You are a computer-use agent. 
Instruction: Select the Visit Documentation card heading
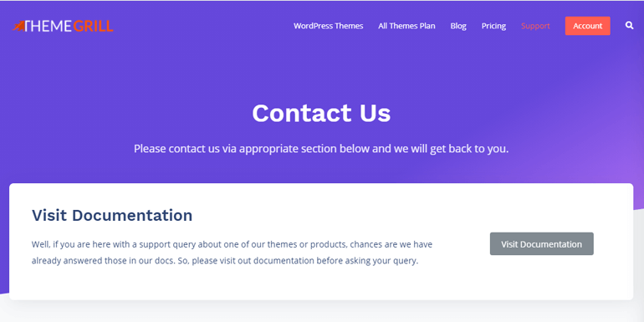[112, 215]
